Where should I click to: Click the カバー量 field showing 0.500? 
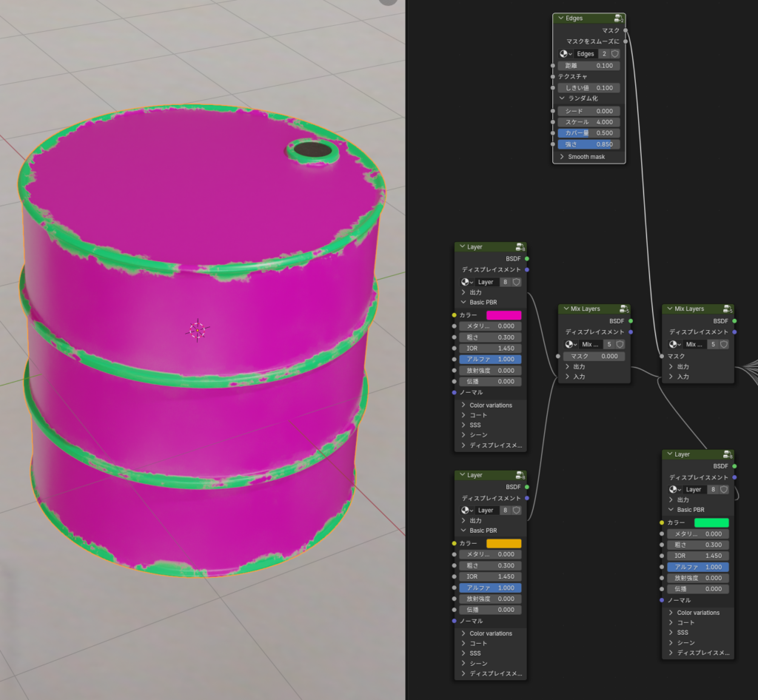point(588,133)
